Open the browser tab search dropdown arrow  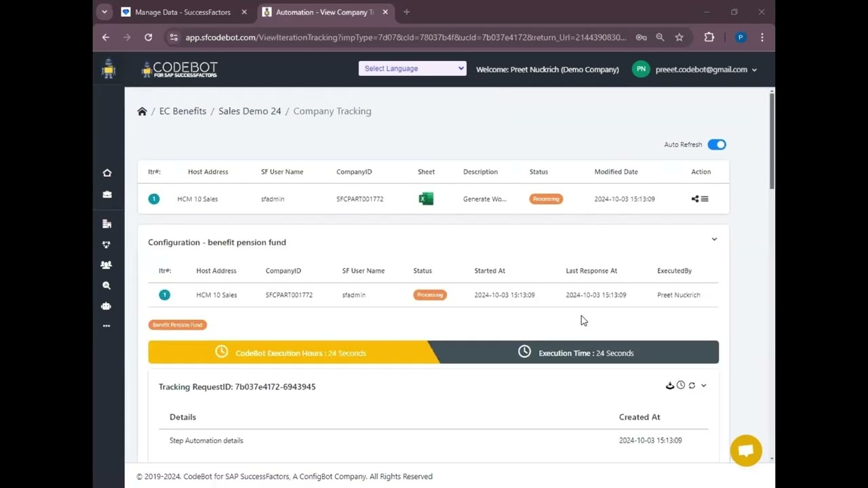(104, 12)
